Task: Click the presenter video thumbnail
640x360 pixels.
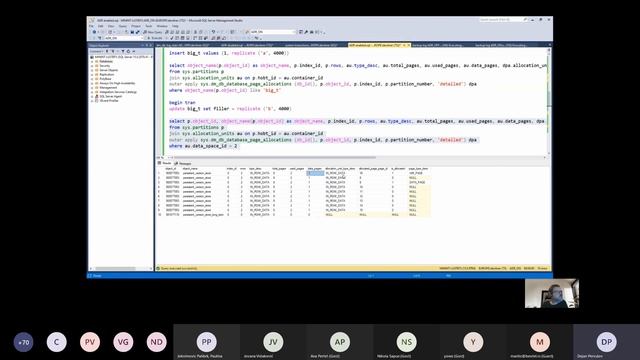Action: pyautogui.click(x=552, y=293)
